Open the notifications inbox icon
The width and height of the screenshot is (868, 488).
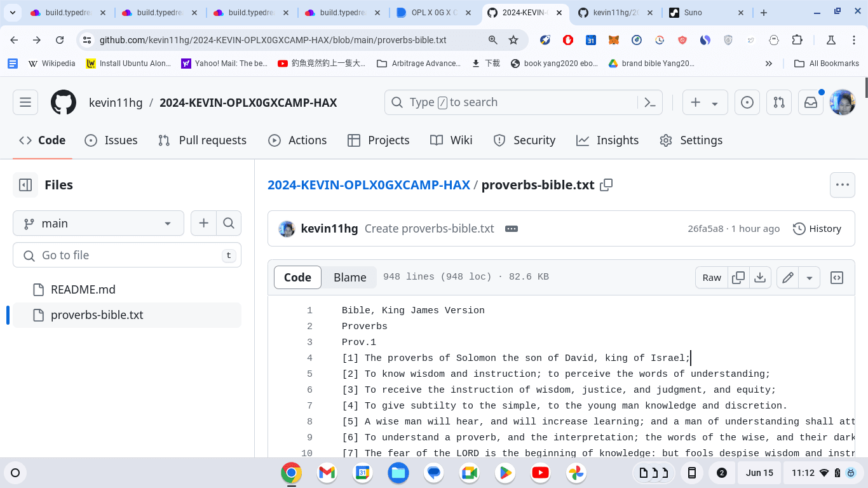tap(811, 102)
